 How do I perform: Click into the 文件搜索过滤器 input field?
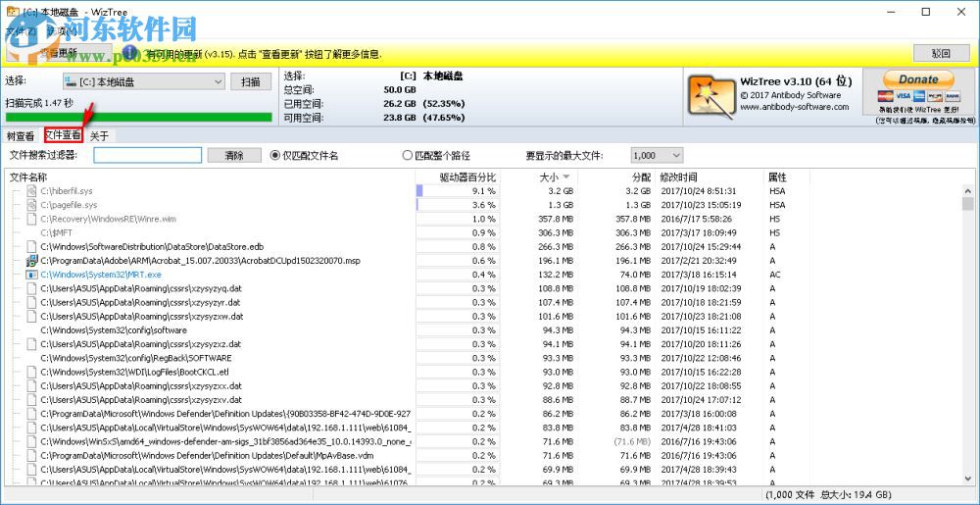pos(148,156)
